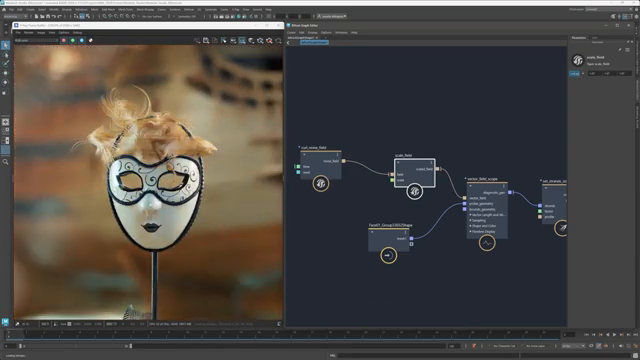Click the scale_field node circular icon
The height and width of the screenshot is (360, 640).
click(x=414, y=191)
